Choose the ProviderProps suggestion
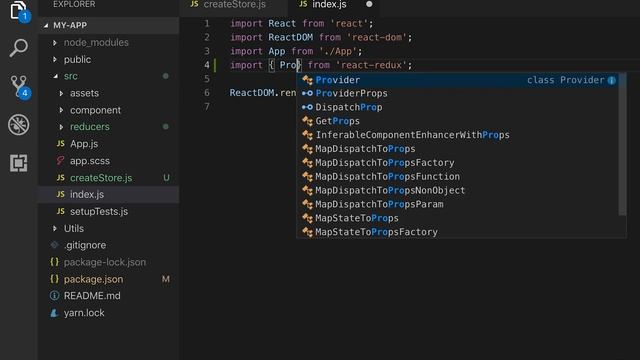 [457, 93]
